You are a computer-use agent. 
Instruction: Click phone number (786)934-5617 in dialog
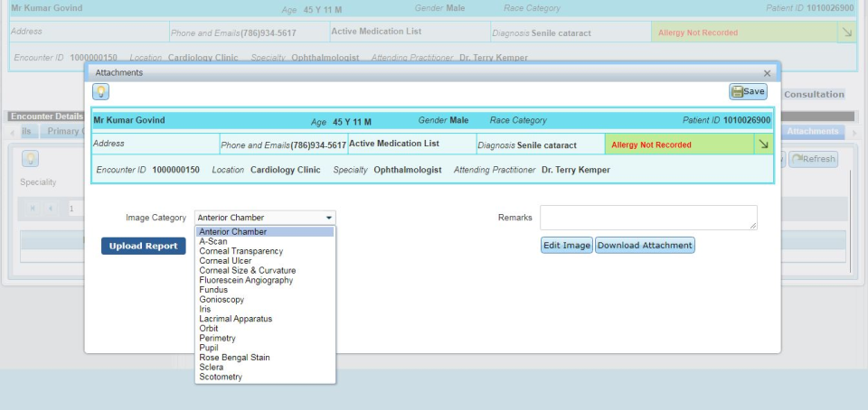(318, 145)
